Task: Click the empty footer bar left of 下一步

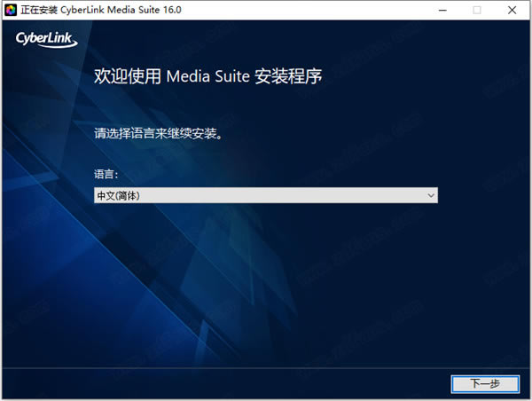Action: [x=222, y=383]
